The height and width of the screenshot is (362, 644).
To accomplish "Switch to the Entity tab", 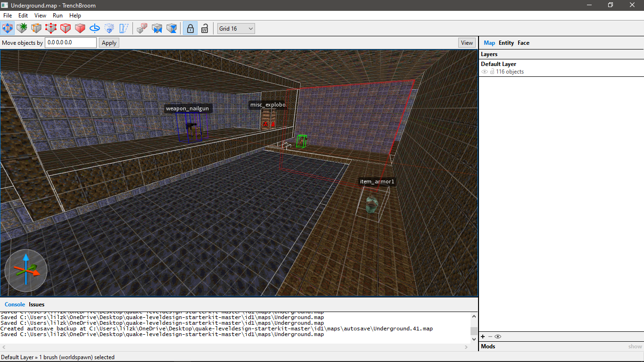I will coord(506,43).
